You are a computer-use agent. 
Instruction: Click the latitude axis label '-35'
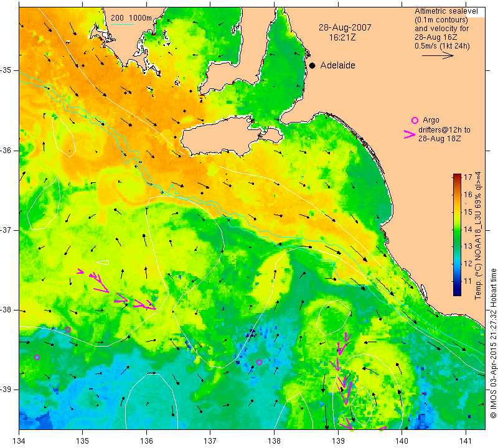click(6, 70)
